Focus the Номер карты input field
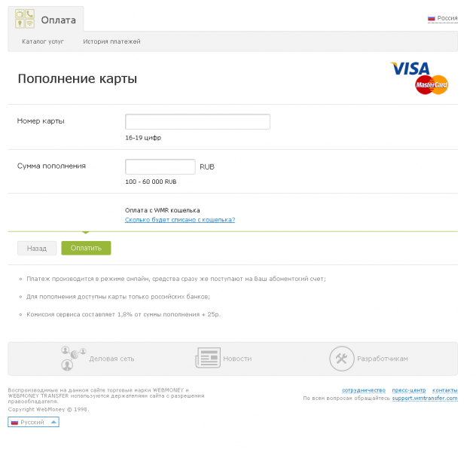 coord(197,122)
